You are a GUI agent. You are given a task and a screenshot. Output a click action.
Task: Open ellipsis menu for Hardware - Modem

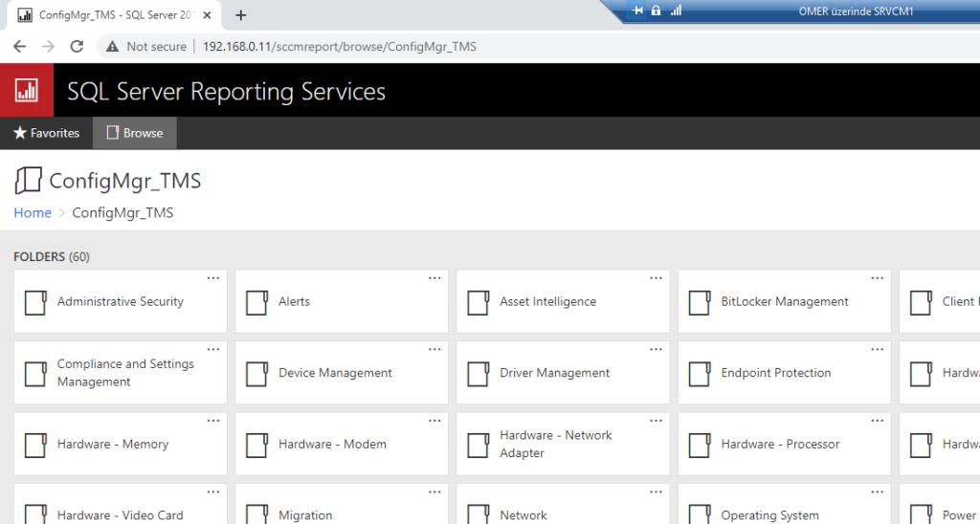[x=434, y=421]
